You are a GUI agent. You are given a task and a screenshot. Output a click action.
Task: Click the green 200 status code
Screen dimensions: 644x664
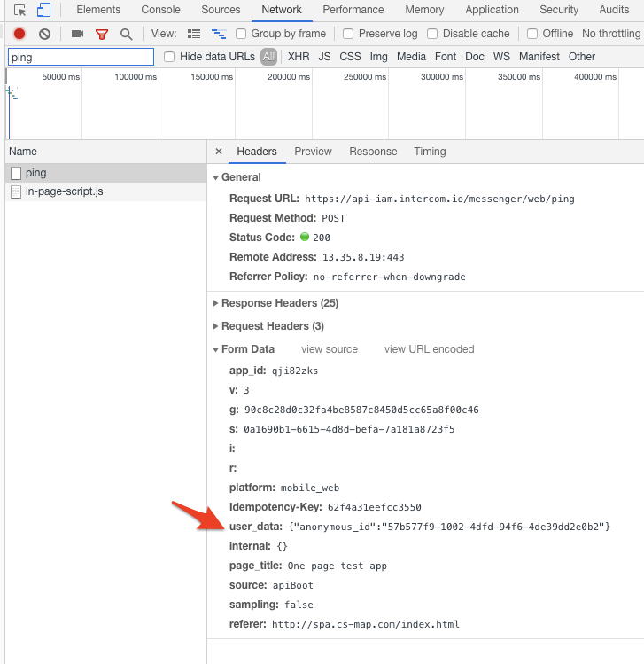pos(315,238)
